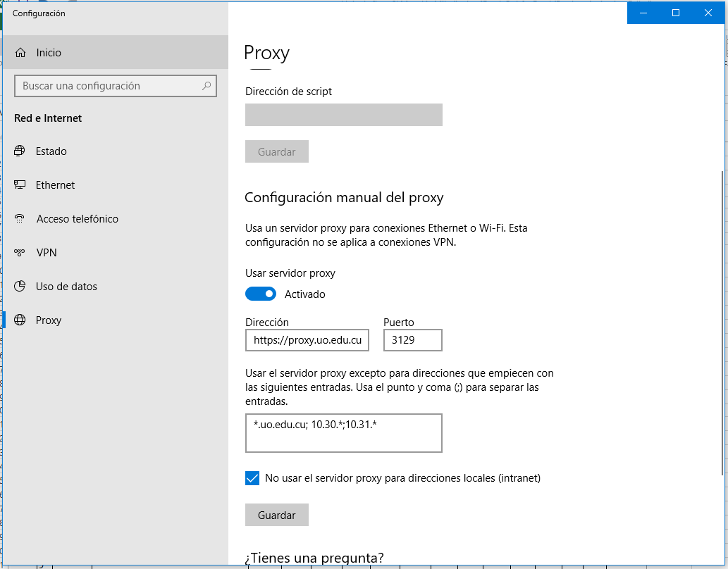
Task: Select the Proxy globe icon
Action: [20, 320]
